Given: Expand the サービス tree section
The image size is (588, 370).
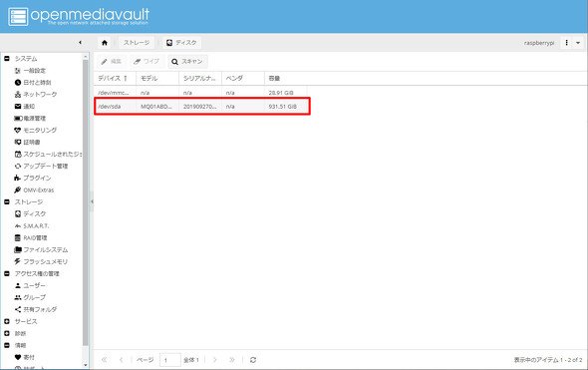Looking at the screenshot, I should pos(7,321).
